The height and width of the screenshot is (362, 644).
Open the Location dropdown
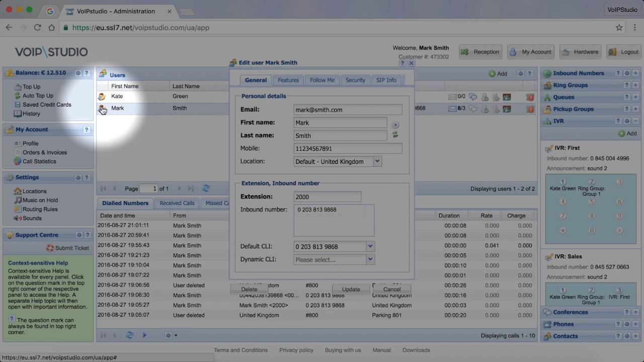point(377,161)
